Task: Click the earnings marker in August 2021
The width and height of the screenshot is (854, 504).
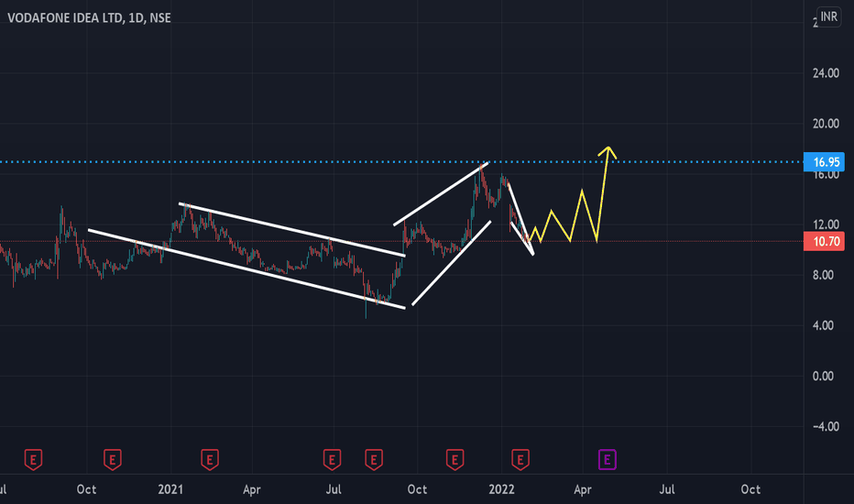Action: coord(374,460)
